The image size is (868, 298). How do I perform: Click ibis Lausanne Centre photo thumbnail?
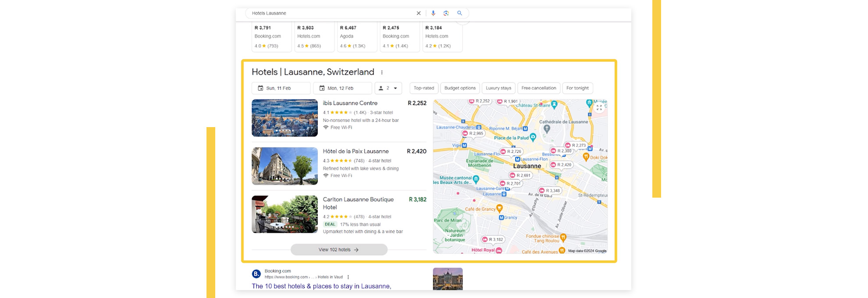(285, 118)
